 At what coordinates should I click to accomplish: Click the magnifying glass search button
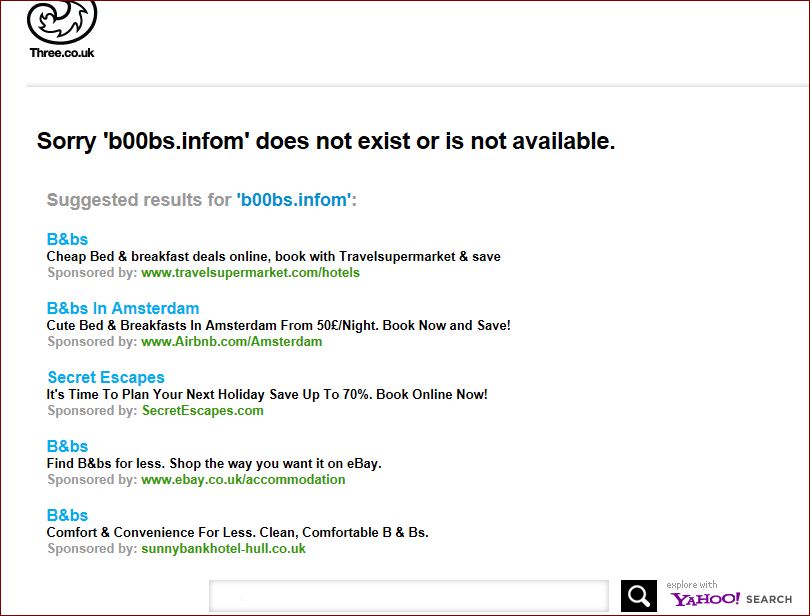[x=638, y=596]
